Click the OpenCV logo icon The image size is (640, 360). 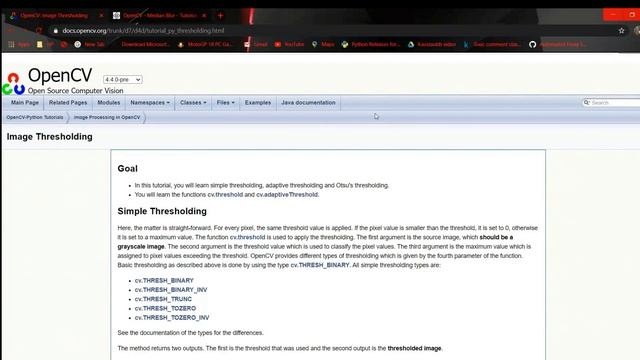point(13,84)
